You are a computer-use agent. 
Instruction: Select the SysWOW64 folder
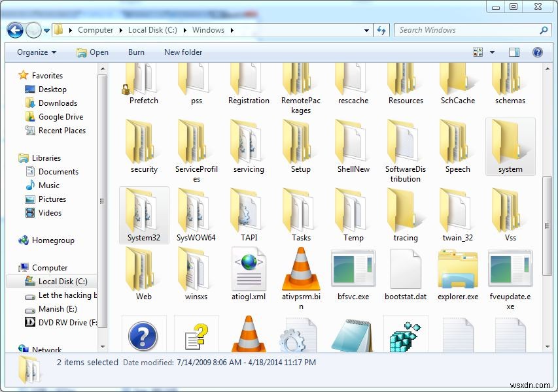(196, 215)
